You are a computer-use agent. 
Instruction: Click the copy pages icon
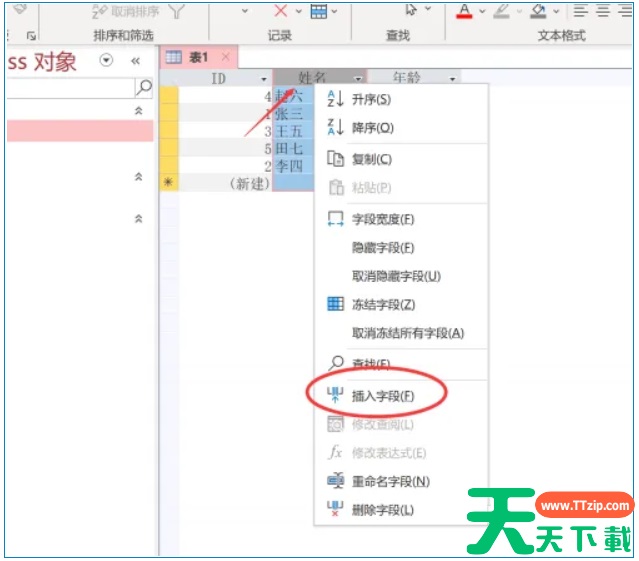click(x=335, y=159)
